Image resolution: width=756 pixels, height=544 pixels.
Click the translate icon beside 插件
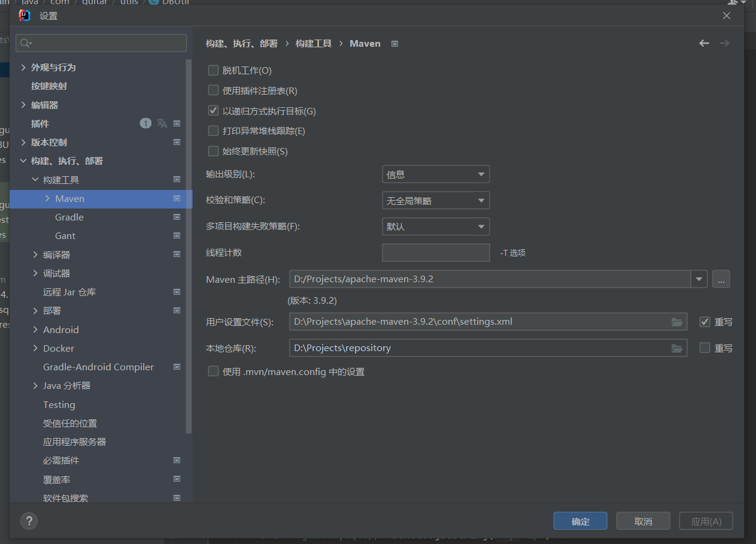[x=162, y=123]
